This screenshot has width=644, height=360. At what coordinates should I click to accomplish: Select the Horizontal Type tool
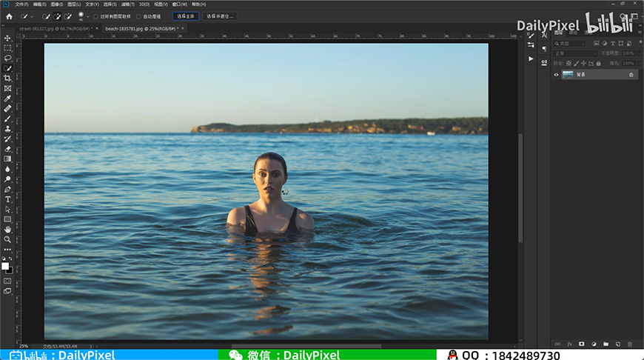click(7, 199)
